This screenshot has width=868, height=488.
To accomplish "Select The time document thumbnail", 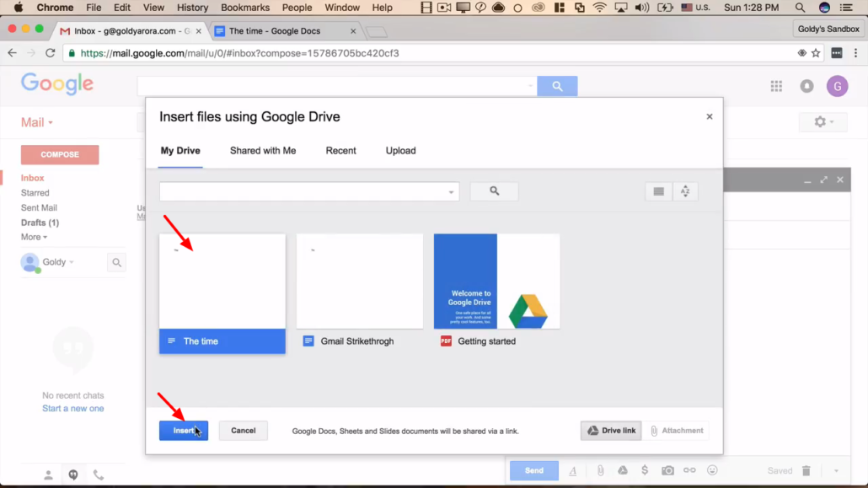I will coord(222,293).
